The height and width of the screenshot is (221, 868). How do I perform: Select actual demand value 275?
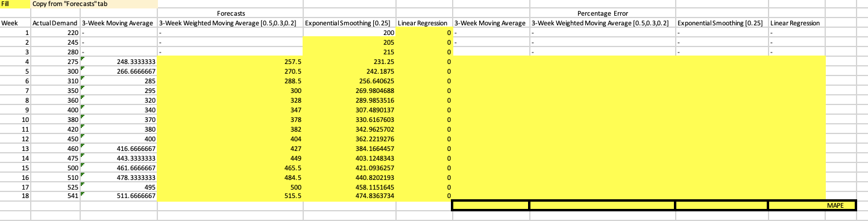pos(55,61)
